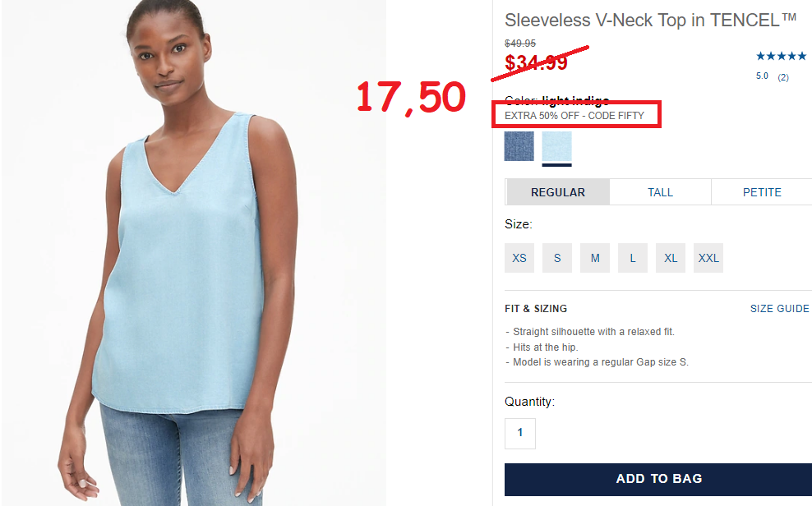The height and width of the screenshot is (506, 812).
Task: Switch to the PETITE fit tab
Action: pyautogui.click(x=762, y=192)
